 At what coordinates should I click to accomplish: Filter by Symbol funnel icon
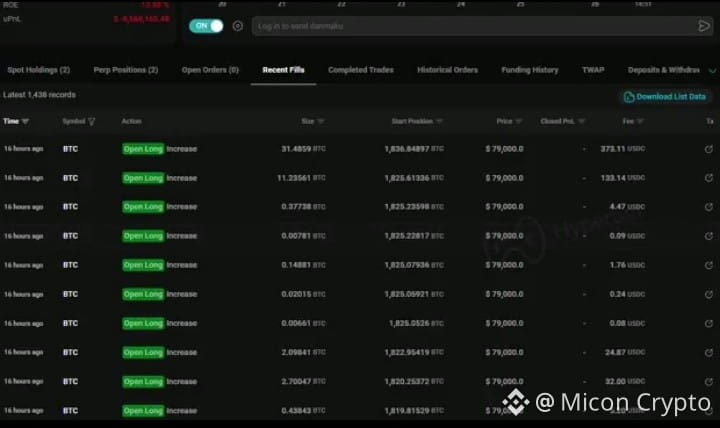(92, 121)
